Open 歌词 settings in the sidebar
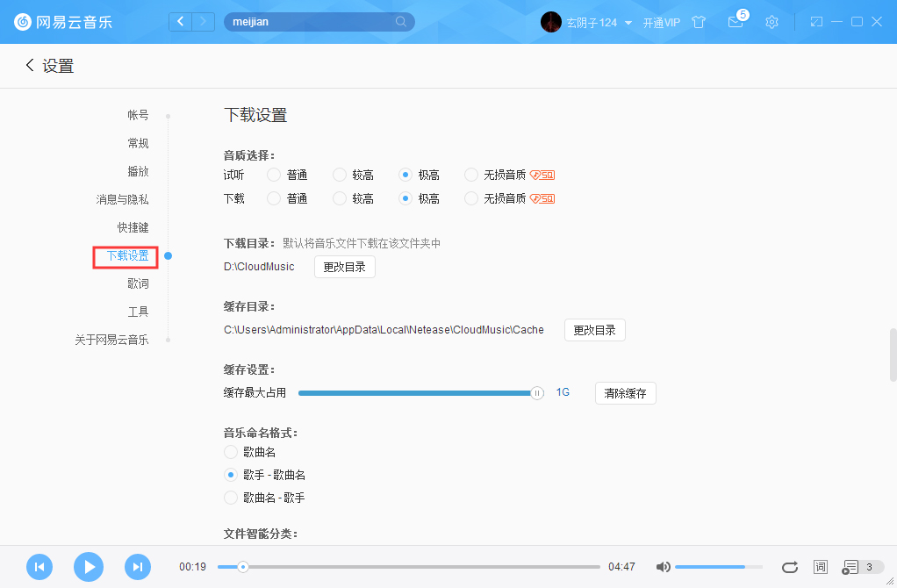The image size is (897, 588). pos(138,283)
